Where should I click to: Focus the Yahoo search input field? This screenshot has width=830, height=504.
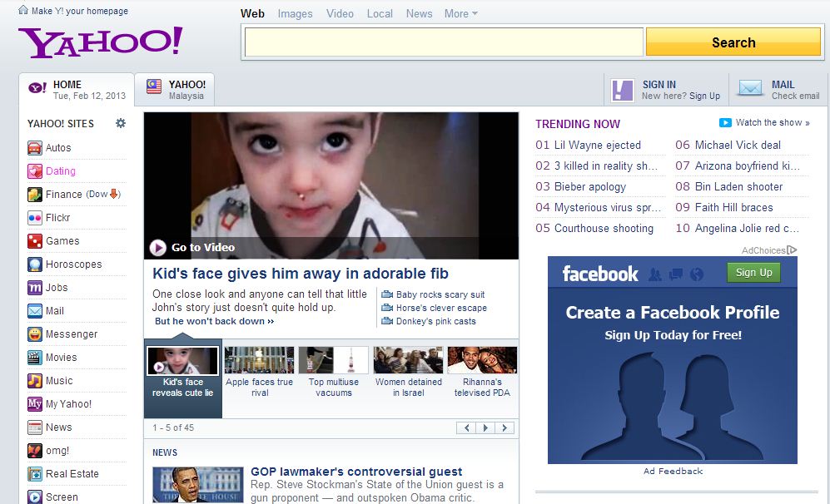[x=444, y=42]
